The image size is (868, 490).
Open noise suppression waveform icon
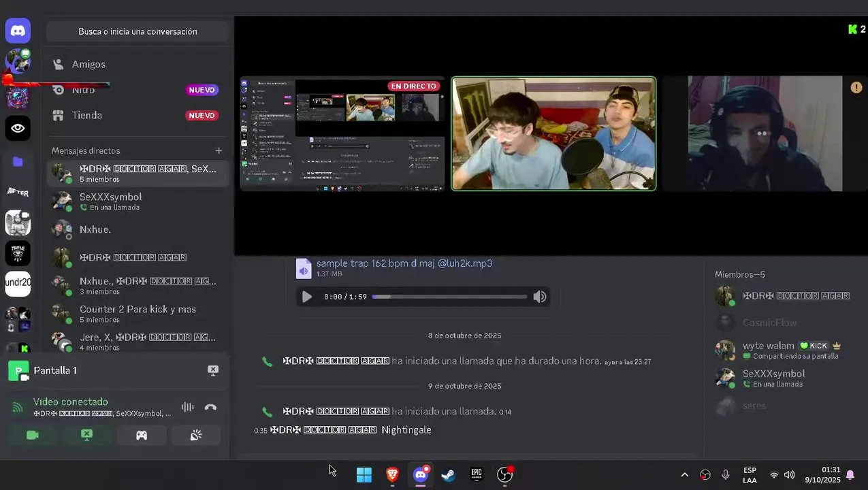tap(187, 407)
